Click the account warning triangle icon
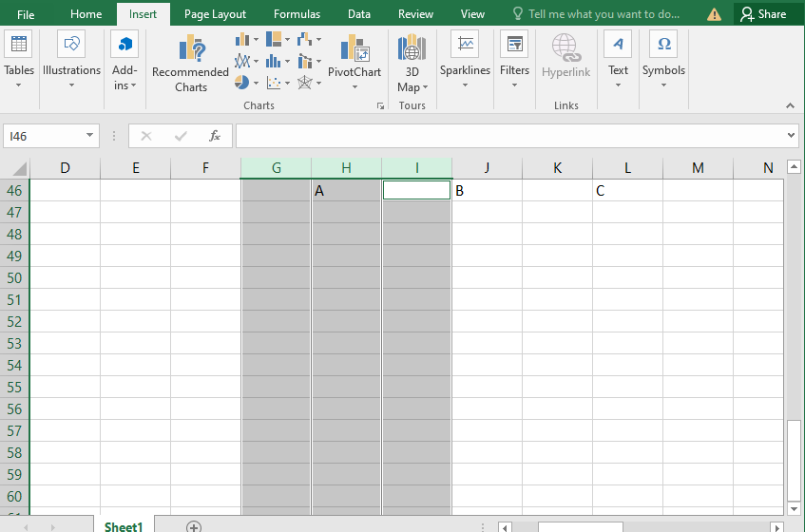This screenshot has height=532, width=805. tap(714, 14)
